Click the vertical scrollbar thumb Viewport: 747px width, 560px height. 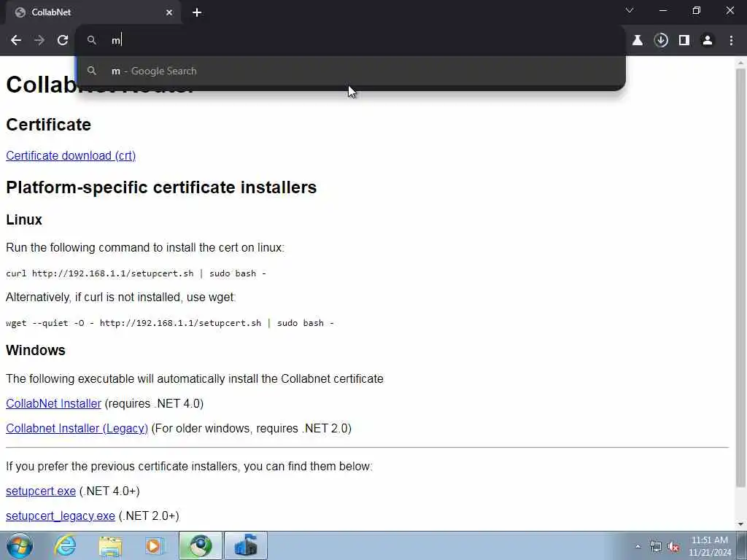pyautogui.click(x=740, y=278)
